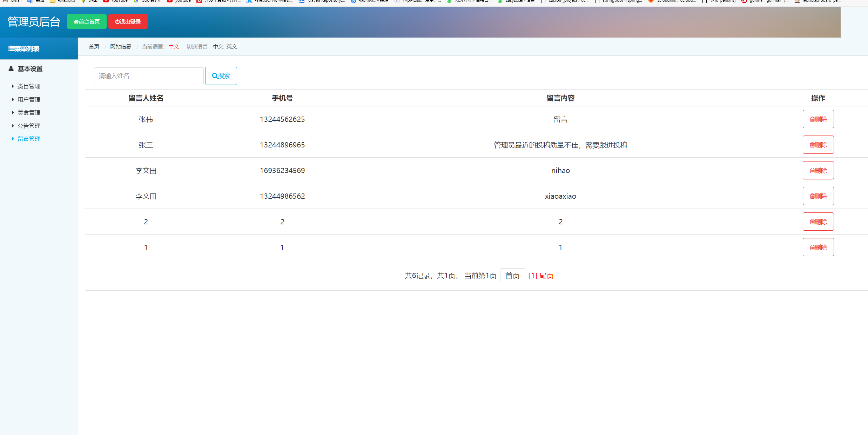Viewport: 868px width, 435px height.
Task: Click the 留言内容 column header
Action: [560, 98]
